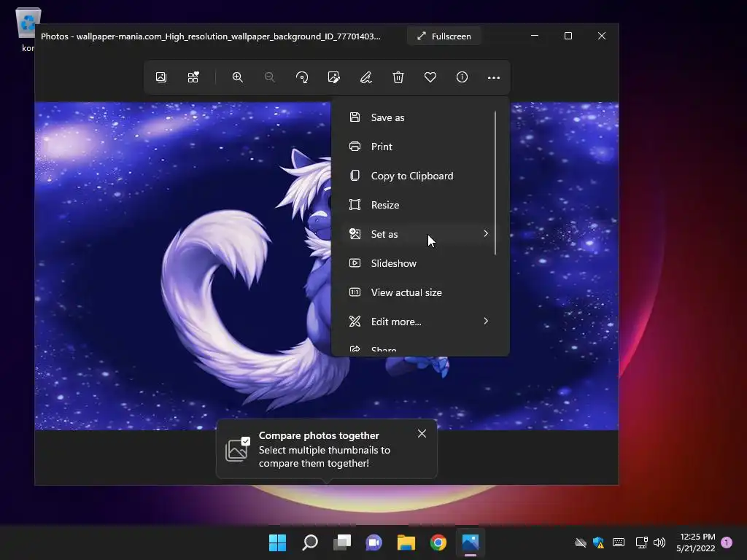Open the touch keyboard tray icon
The width and height of the screenshot is (747, 560).
(x=619, y=542)
